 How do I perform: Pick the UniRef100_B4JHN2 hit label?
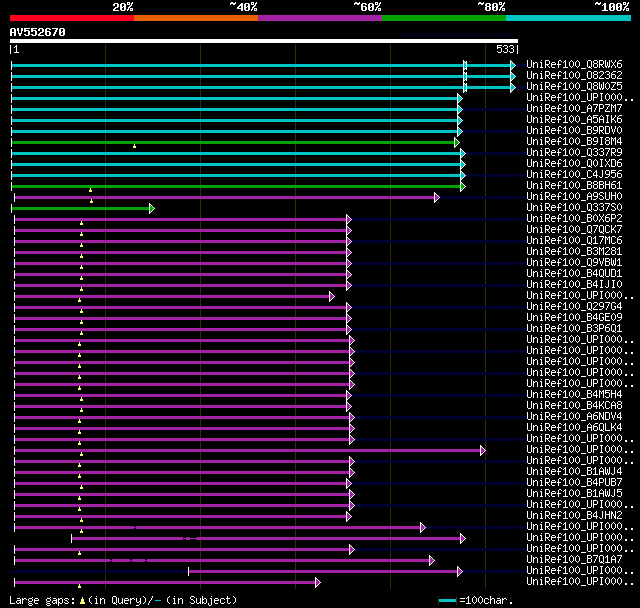pyautogui.click(x=574, y=516)
